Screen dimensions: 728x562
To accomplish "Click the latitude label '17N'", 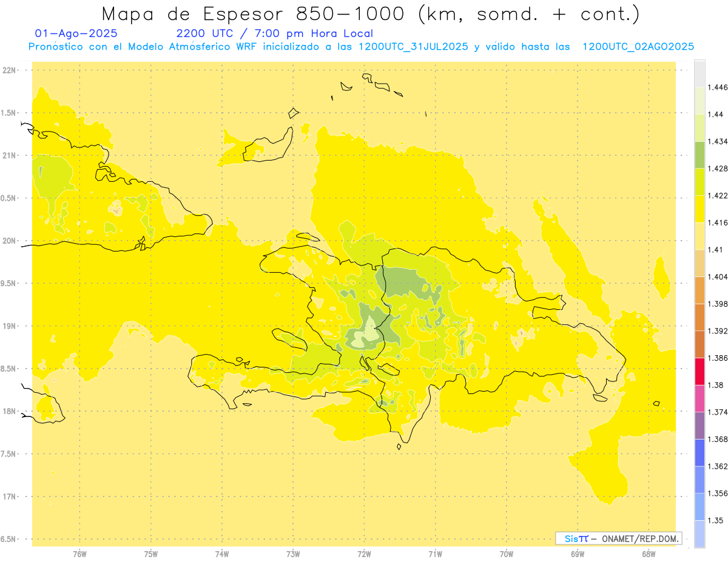I will click(8, 497).
